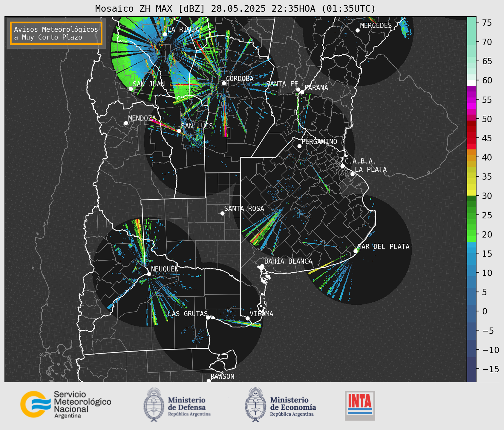Click the 'MAR DEL PLATA' map label
The height and width of the screenshot is (430, 504).
(x=383, y=247)
